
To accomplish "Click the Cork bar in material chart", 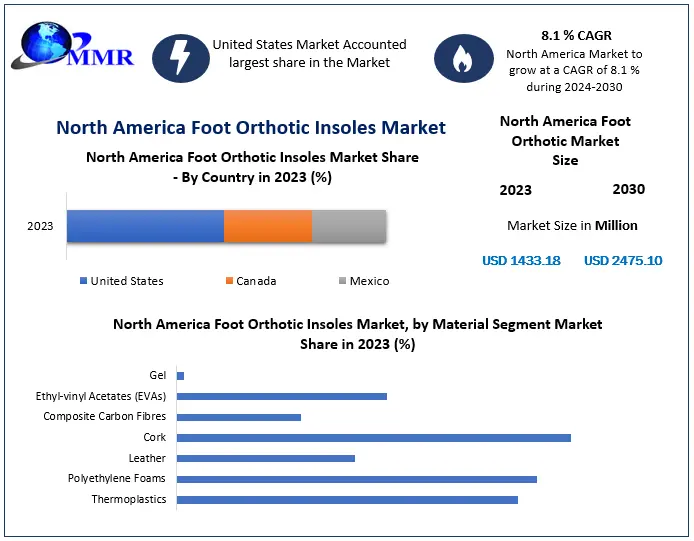I will [373, 437].
